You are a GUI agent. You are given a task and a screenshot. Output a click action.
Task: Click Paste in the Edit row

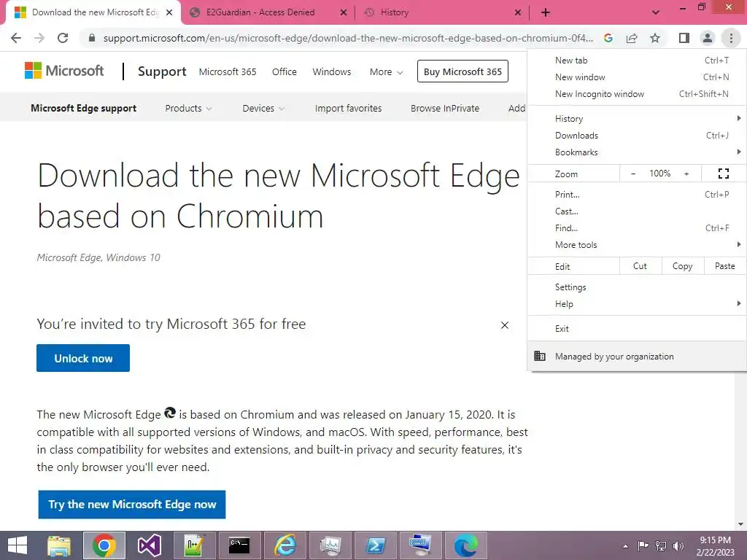[724, 266]
